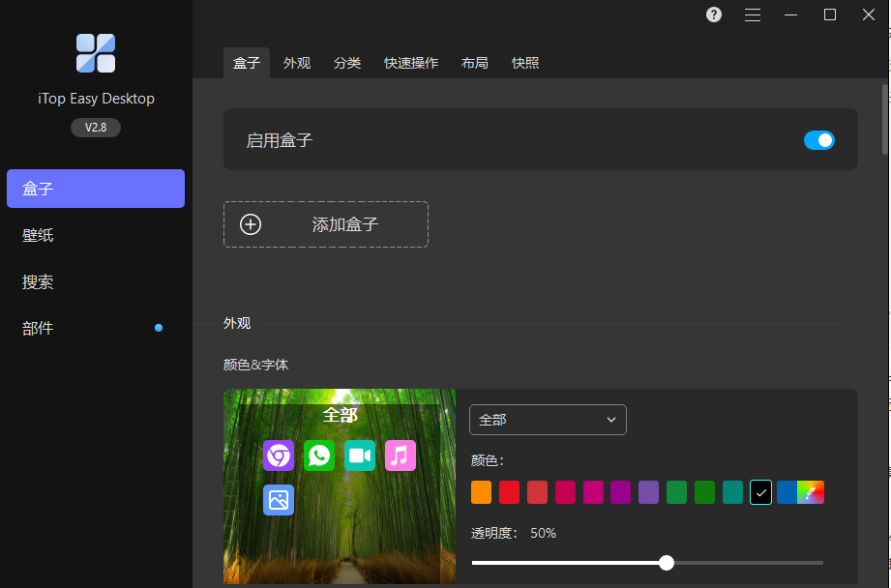Click the camera icon in the preview box

(x=359, y=455)
